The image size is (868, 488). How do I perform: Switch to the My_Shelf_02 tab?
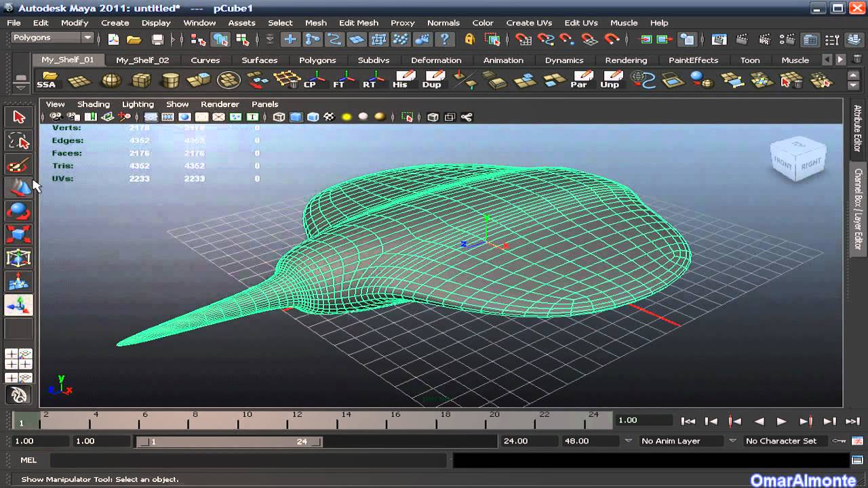point(142,60)
